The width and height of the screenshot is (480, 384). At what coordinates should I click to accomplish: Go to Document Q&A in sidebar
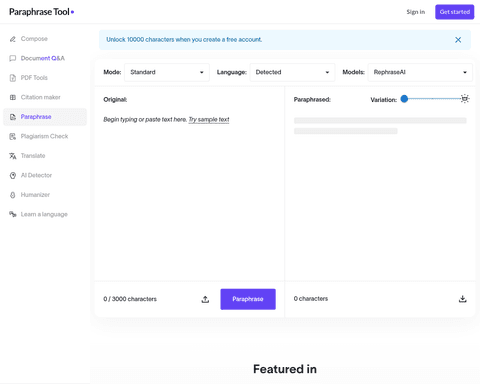tap(43, 58)
